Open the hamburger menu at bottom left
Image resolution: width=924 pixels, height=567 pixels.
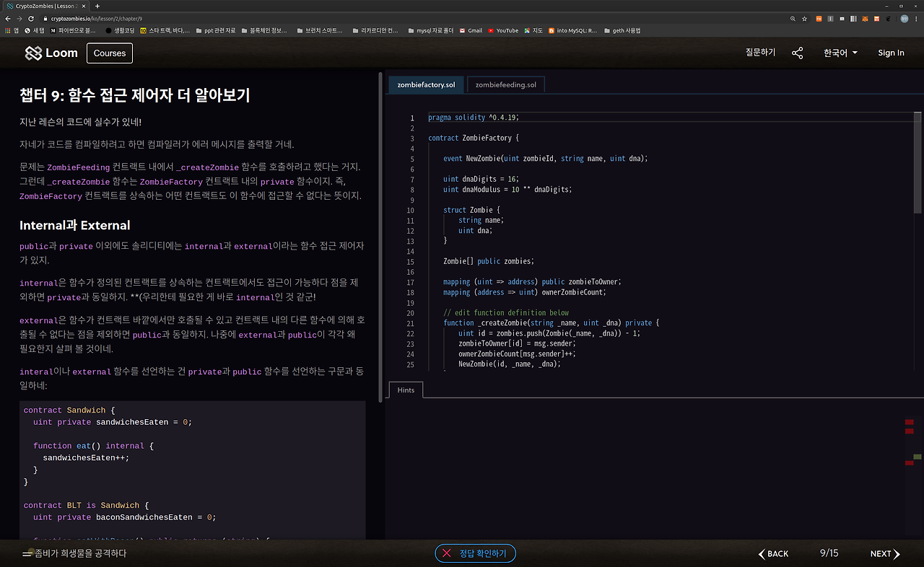[x=27, y=554]
